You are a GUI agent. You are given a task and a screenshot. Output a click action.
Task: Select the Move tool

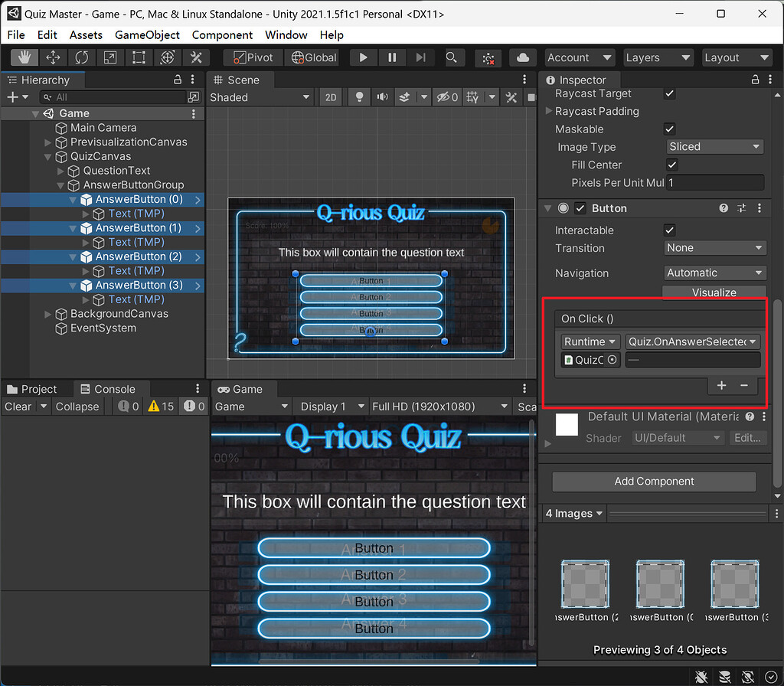(53, 57)
